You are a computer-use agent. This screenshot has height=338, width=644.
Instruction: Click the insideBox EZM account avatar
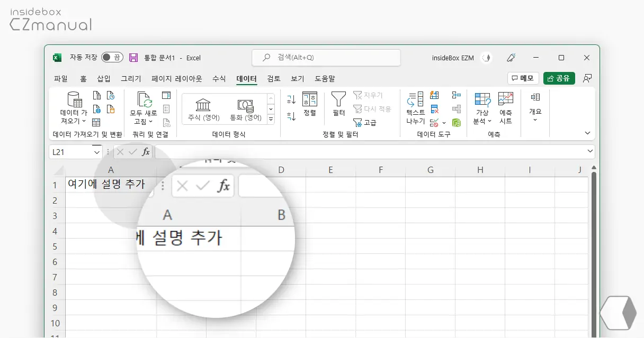(486, 58)
